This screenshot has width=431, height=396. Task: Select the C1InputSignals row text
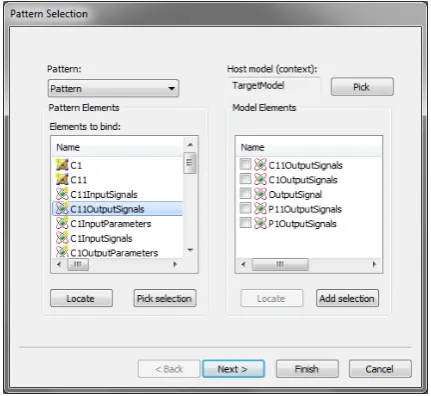coord(101,238)
